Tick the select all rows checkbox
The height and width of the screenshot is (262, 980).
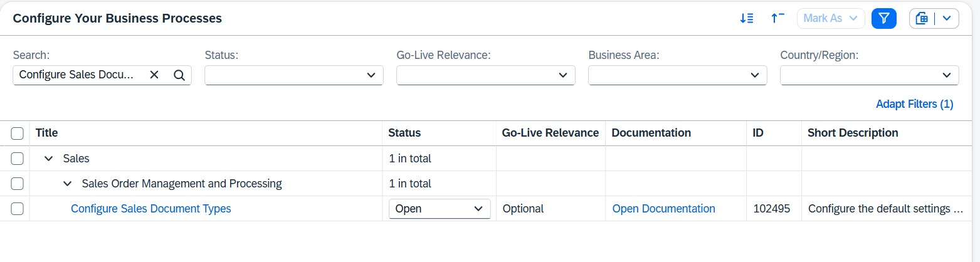click(x=18, y=134)
